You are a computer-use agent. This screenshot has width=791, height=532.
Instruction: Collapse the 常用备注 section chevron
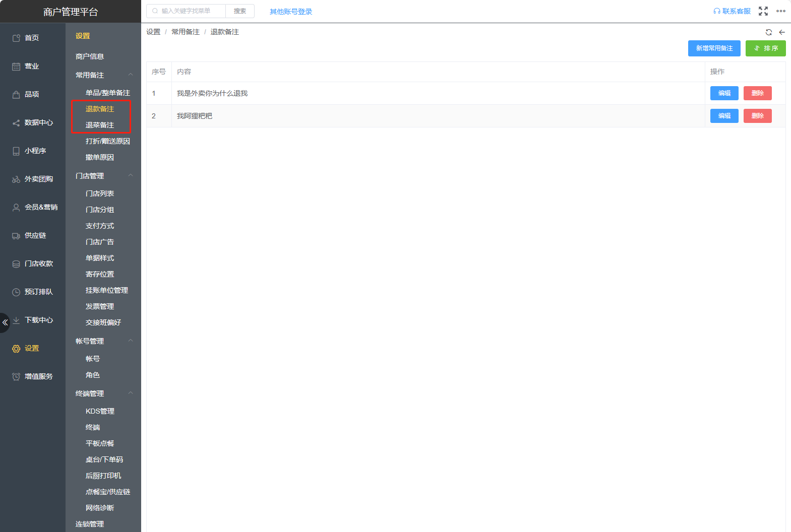[131, 75]
